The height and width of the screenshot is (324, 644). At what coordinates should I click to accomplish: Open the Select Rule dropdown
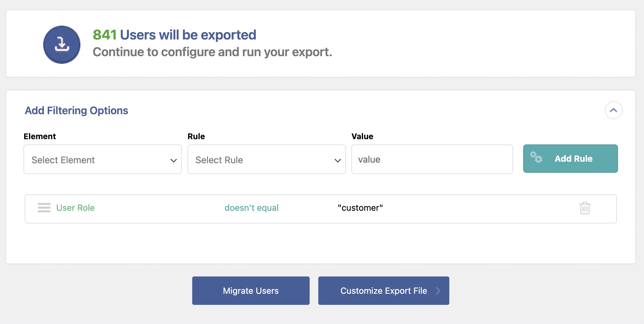[266, 160]
